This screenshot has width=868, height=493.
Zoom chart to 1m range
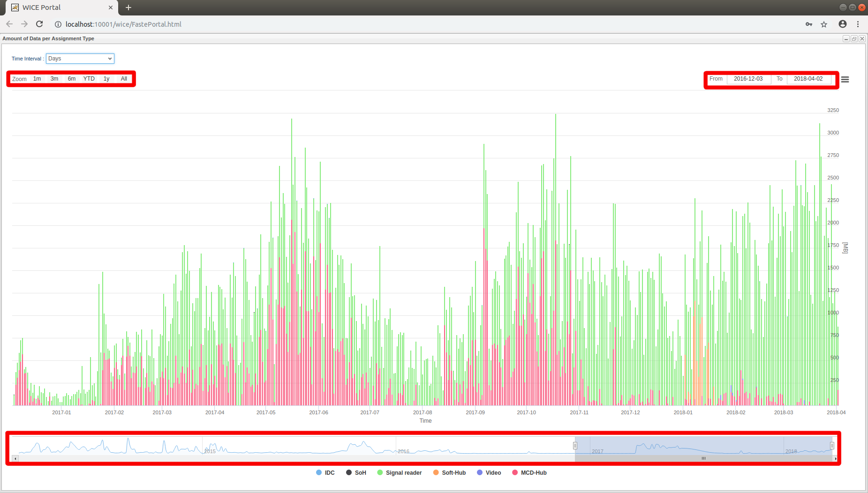click(x=37, y=79)
